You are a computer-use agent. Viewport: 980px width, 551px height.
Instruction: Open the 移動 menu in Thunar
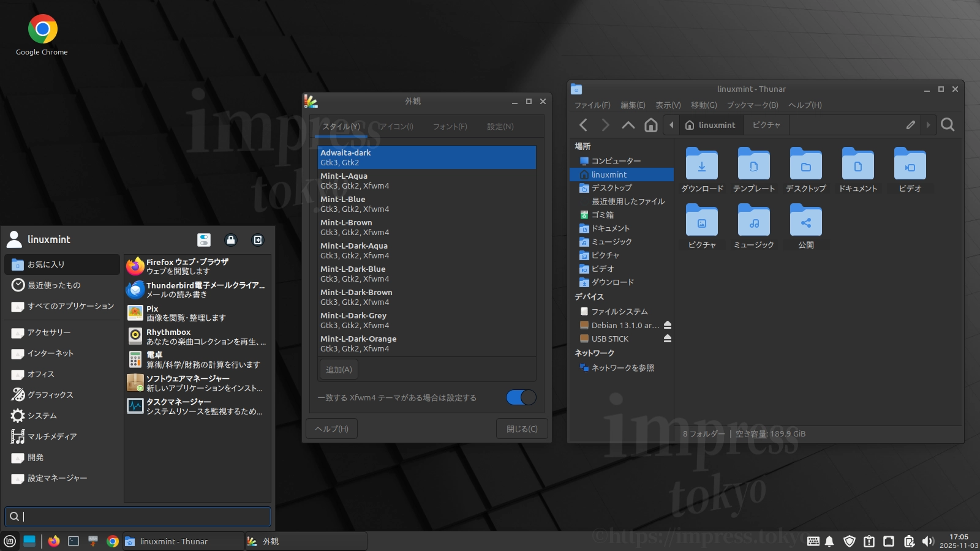[x=704, y=105]
